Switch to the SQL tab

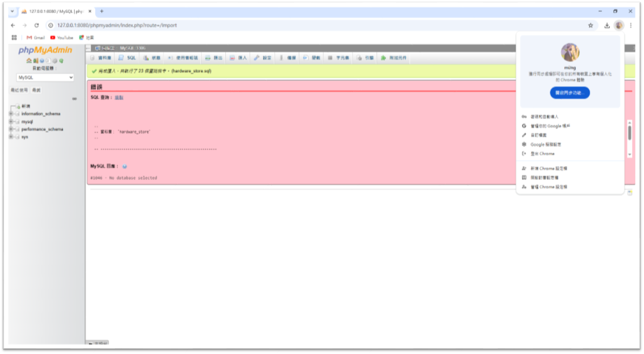[127, 57]
